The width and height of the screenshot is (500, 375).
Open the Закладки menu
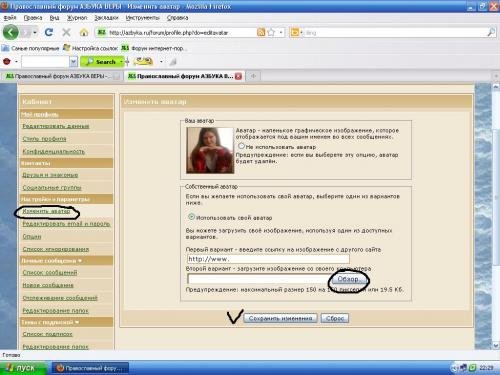pyautogui.click(x=106, y=18)
